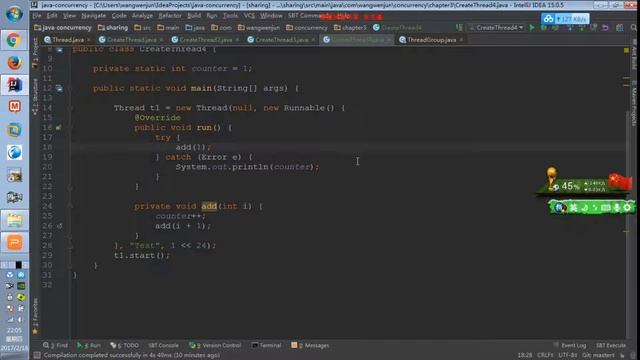Collapse the run() method fold marker
The image size is (640, 360).
pyautogui.click(x=70, y=128)
